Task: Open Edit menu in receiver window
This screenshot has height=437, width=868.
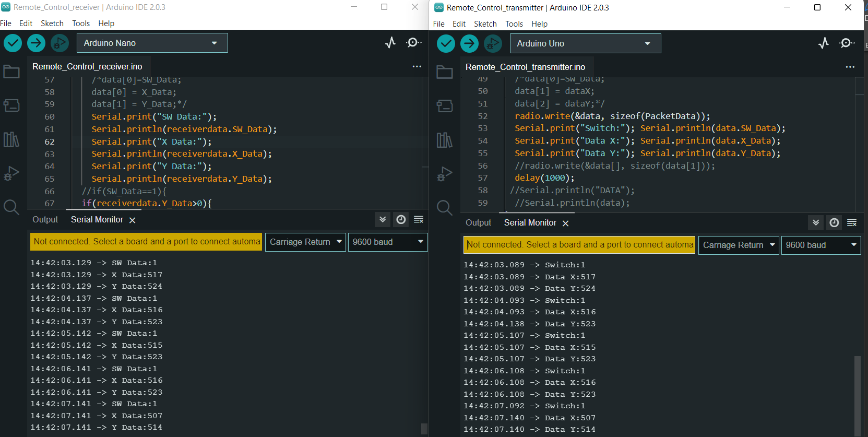Action: 26,23
